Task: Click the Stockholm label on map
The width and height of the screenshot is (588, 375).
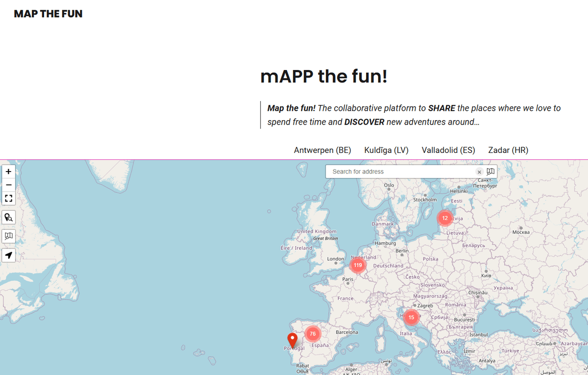Action: tap(425, 200)
